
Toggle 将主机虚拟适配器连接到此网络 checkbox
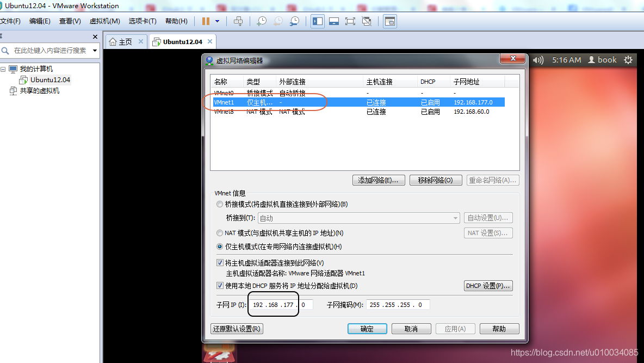point(220,263)
